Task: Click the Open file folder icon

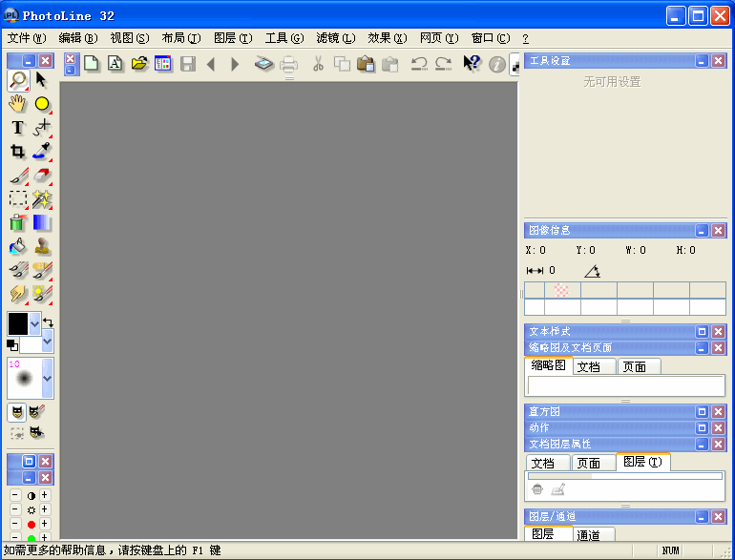Action: (139, 64)
